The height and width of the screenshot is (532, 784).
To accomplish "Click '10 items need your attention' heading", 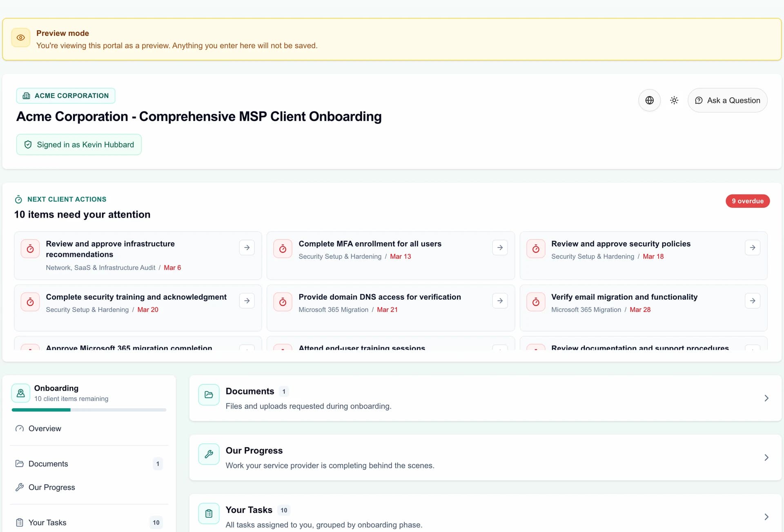I will click(82, 215).
